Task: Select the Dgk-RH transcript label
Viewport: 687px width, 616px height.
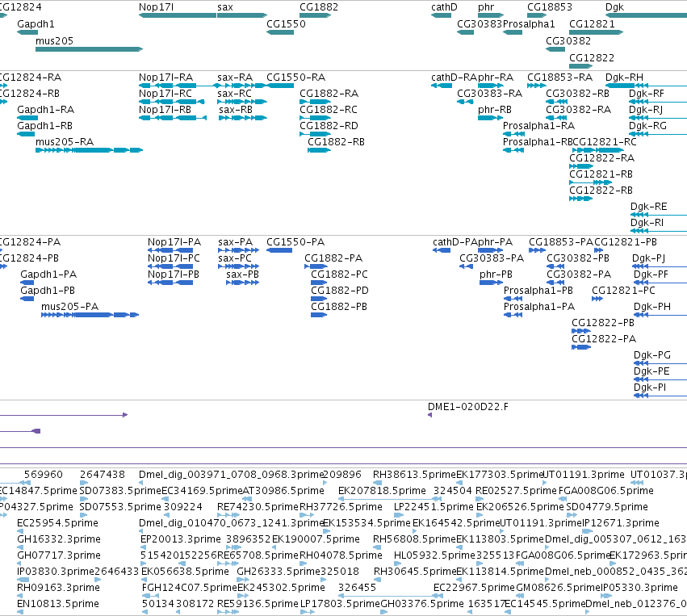Action: 624,78
